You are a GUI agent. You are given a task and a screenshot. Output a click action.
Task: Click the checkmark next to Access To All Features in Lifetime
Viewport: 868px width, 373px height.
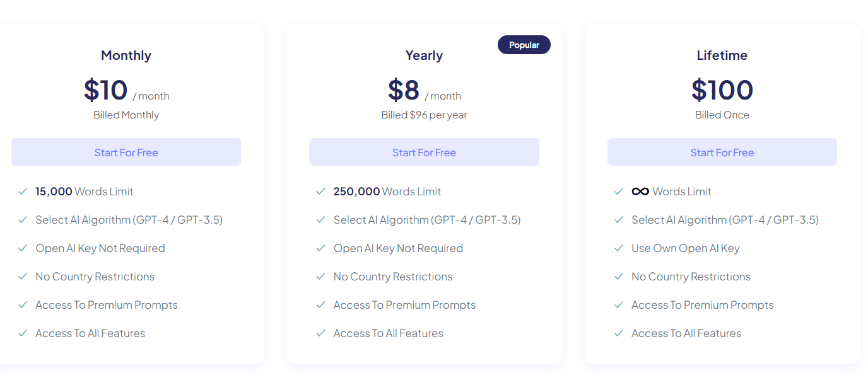619,333
